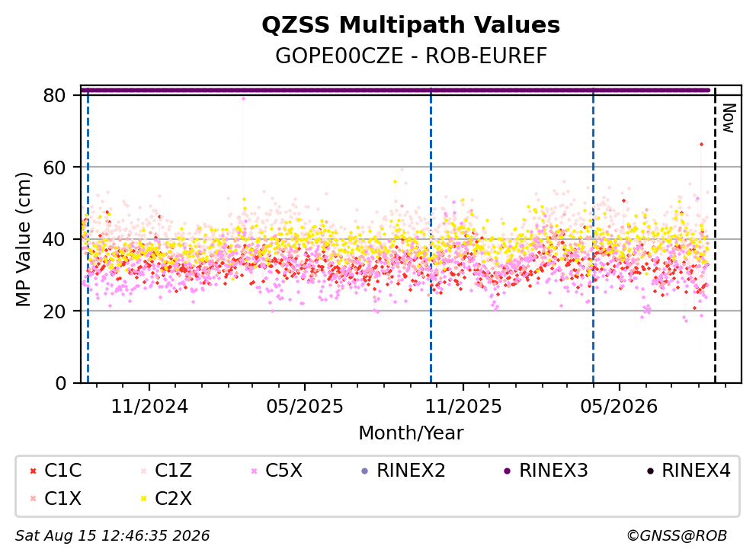Click the C1C red legend marker
The width and height of the screenshot is (756, 559).
pyautogui.click(x=33, y=471)
